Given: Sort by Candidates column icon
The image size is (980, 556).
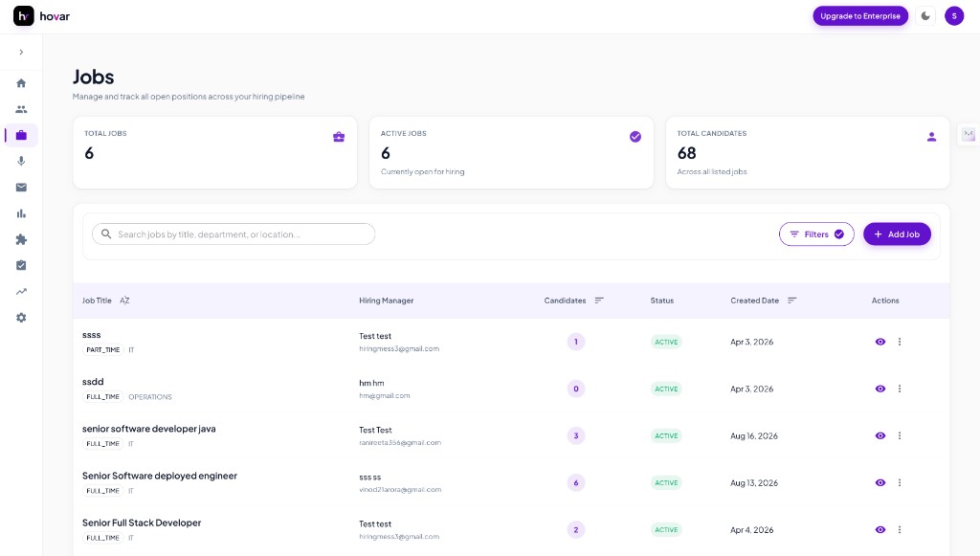Looking at the screenshot, I should click(599, 300).
